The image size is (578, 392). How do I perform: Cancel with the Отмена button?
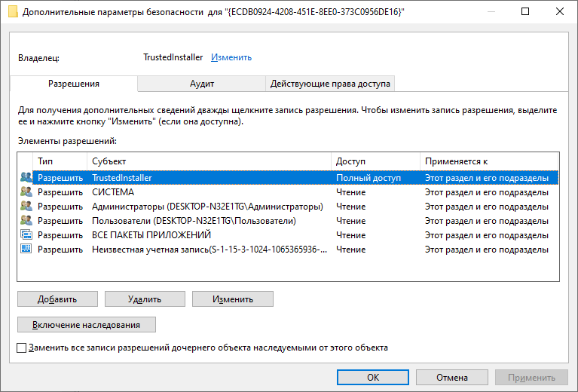452,377
